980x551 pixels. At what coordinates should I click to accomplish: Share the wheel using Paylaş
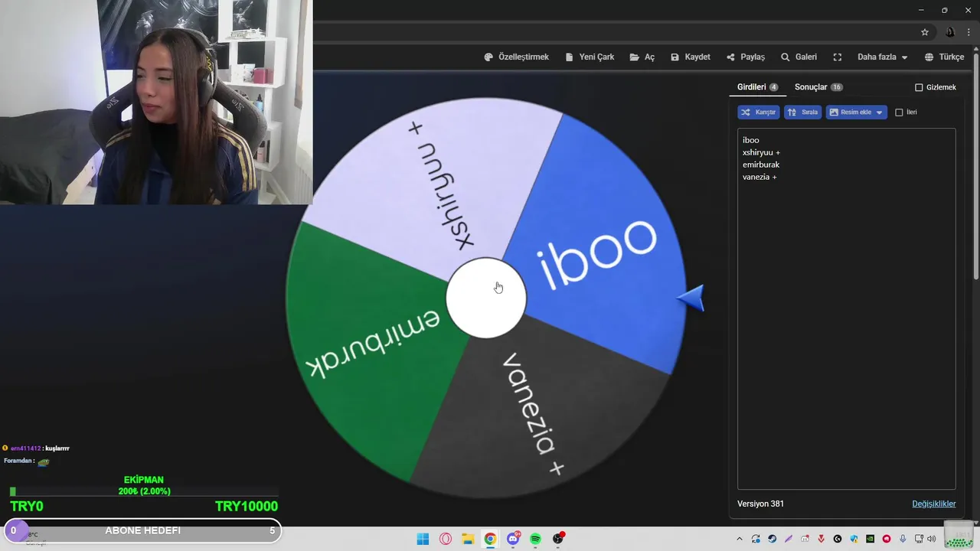pos(746,57)
